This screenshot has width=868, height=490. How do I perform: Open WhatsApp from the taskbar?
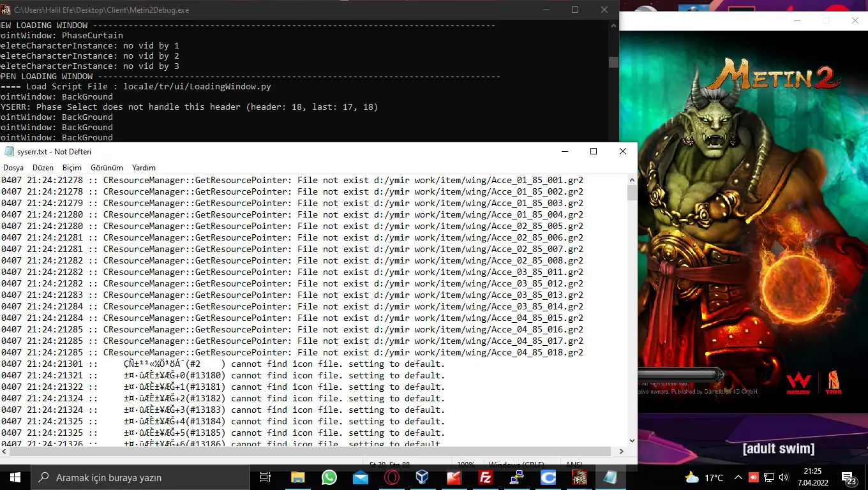point(329,477)
